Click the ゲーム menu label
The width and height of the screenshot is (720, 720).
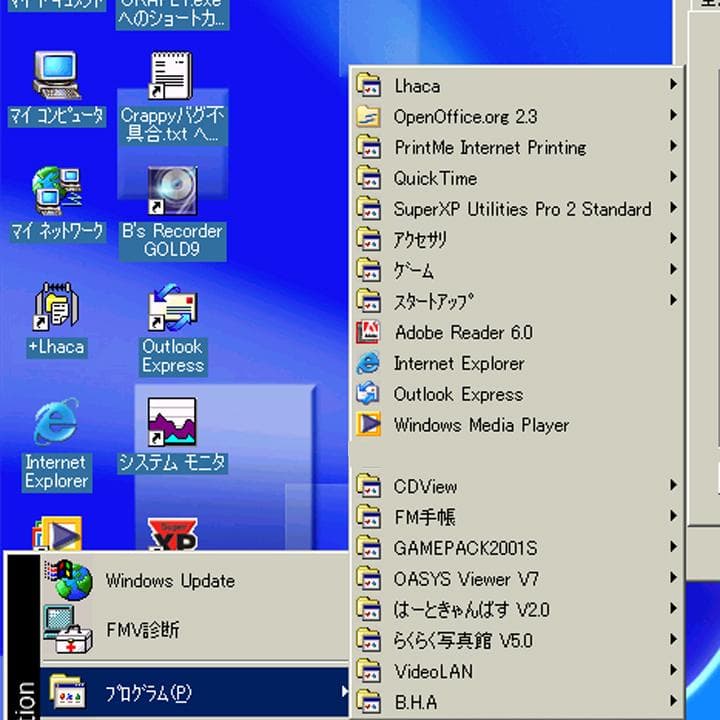414,270
